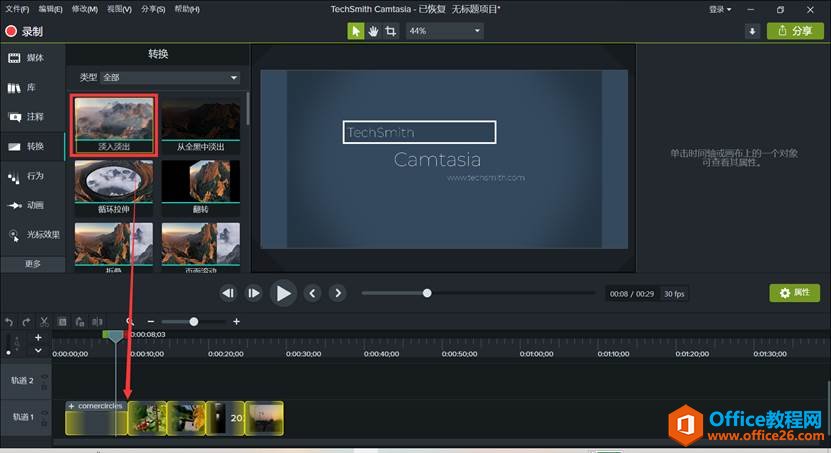This screenshot has height=453, width=831.
Task: Click the timeline magnifier zoom icon
Action: pos(130,321)
